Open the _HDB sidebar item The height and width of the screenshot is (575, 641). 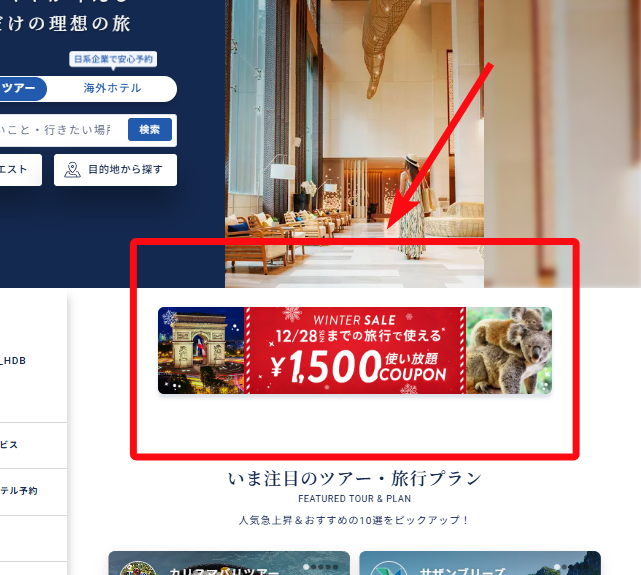click(34, 360)
